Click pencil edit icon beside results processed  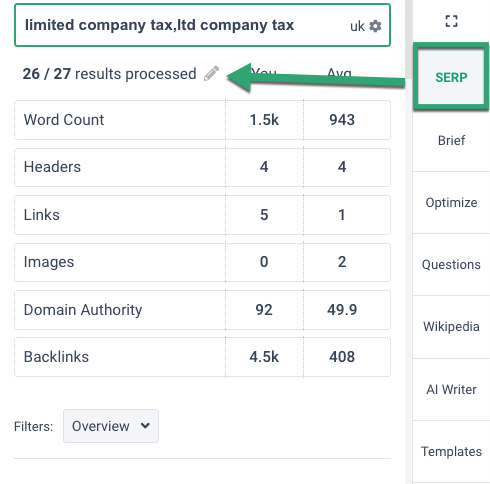[211, 73]
